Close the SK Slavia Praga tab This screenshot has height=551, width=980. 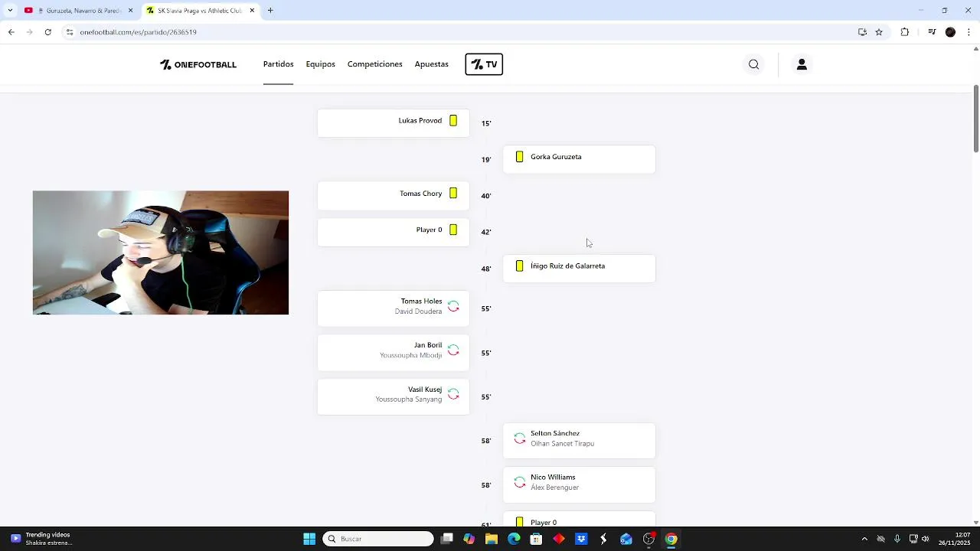tap(252, 11)
